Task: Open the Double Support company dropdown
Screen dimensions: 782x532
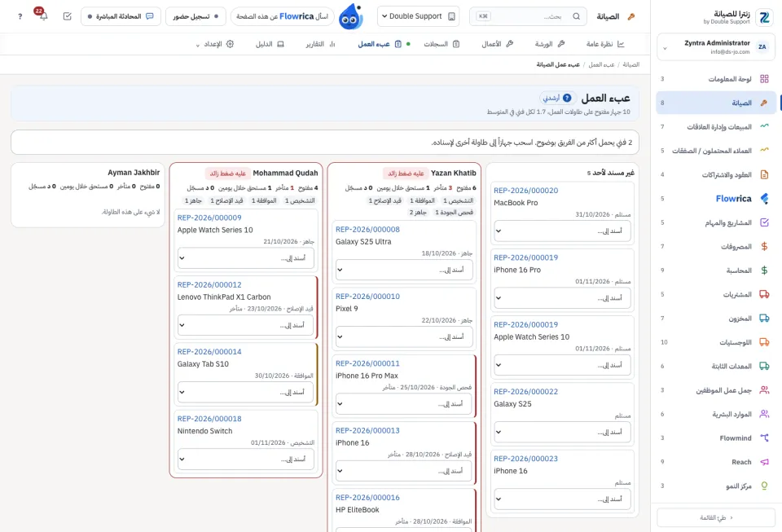Action: pyautogui.click(x=418, y=16)
